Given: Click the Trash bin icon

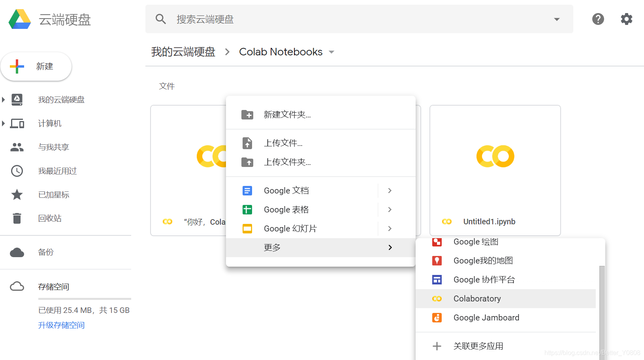Looking at the screenshot, I should [17, 218].
